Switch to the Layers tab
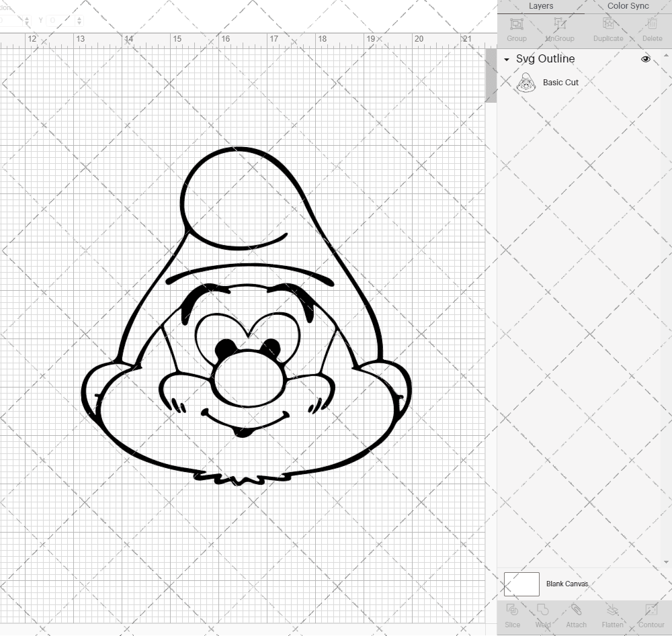Image resolution: width=672 pixels, height=636 pixels. click(541, 6)
